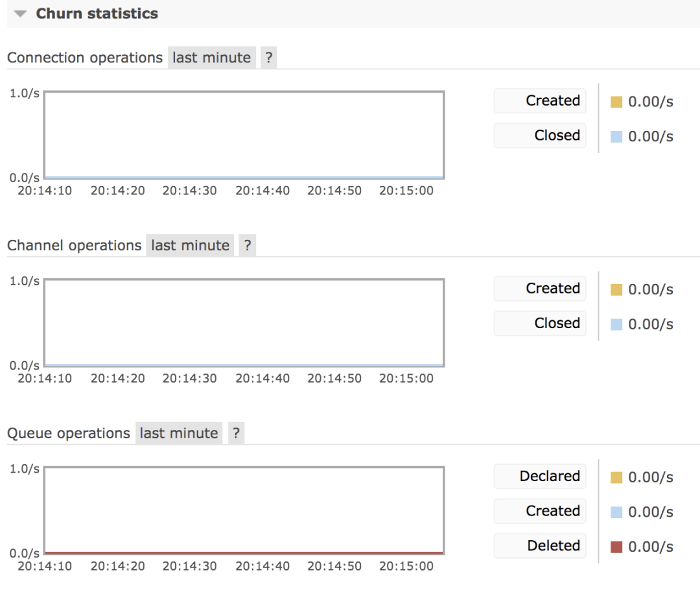Image resolution: width=700 pixels, height=590 pixels.
Task: Open help for Connection operations
Action: click(x=269, y=58)
